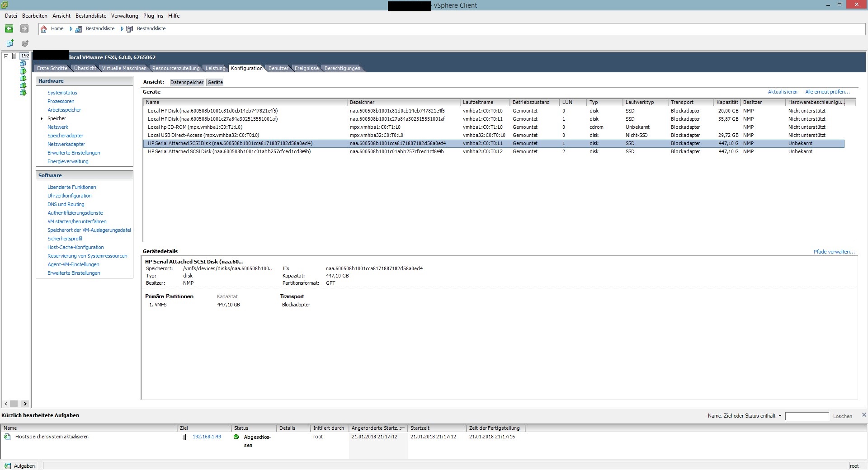The image size is (868, 470).
Task: Switch to the Virtuelle Maschinen tab
Action: pyautogui.click(x=124, y=68)
